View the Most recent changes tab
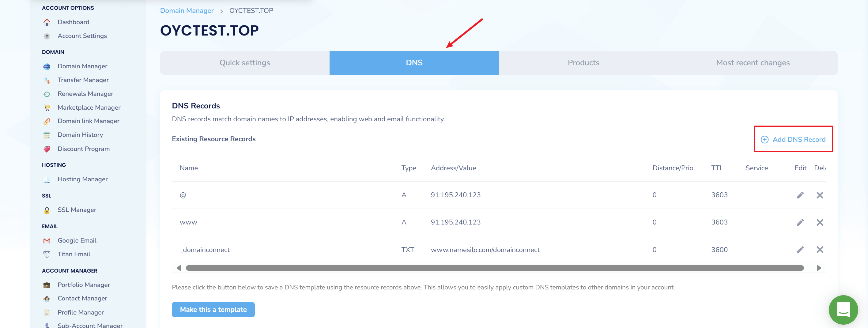The height and width of the screenshot is (328, 868). (x=753, y=63)
